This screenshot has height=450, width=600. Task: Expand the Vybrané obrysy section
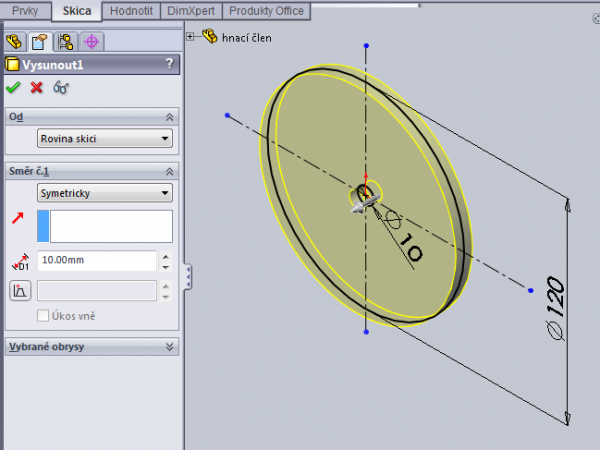click(x=170, y=347)
